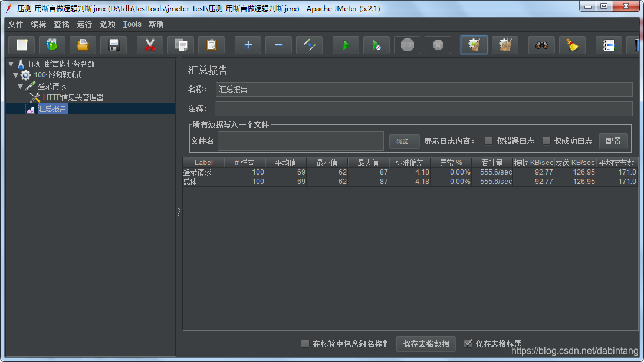Select the test plan flask icon
Viewport: 644px width, 362px height.
point(21,64)
